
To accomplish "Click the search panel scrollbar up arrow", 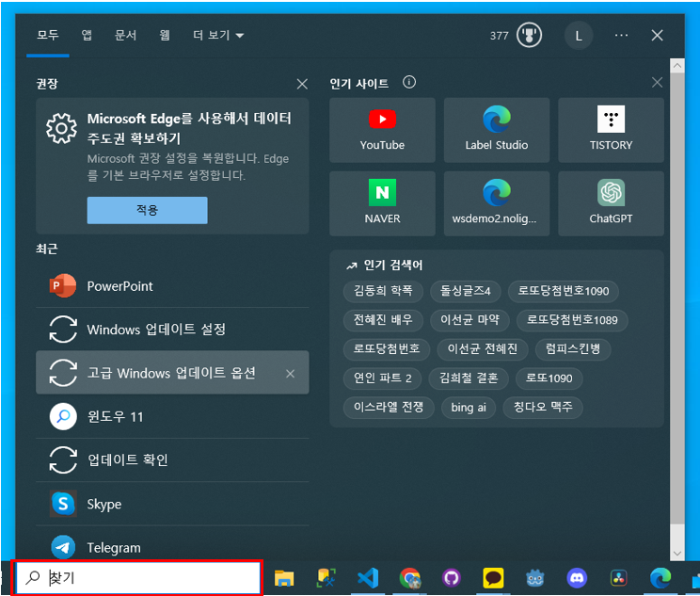I will click(x=677, y=66).
